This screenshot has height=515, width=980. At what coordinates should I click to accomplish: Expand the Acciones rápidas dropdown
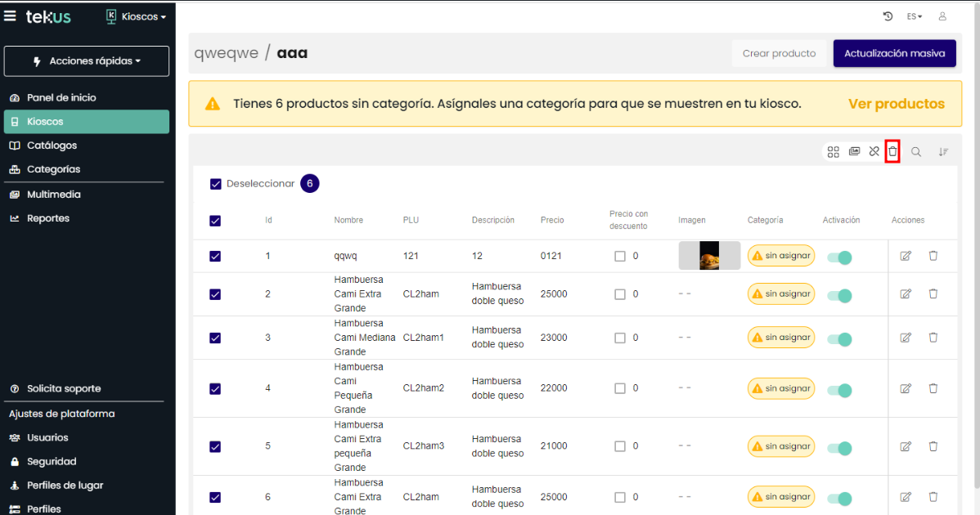pos(87,61)
